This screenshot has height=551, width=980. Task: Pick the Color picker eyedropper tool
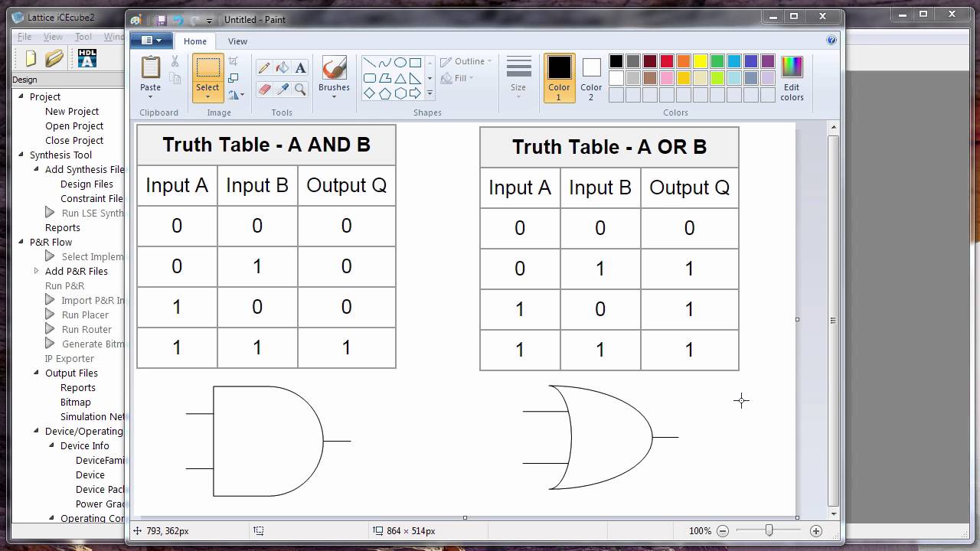click(x=283, y=90)
